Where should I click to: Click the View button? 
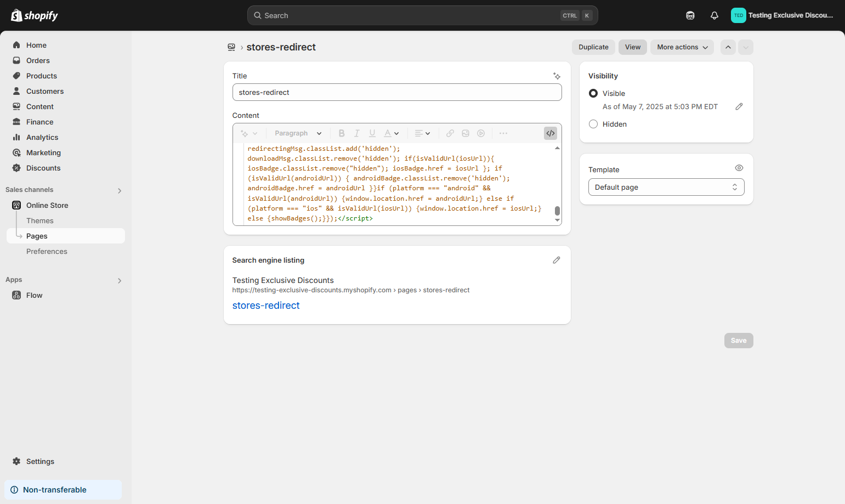[633, 47]
